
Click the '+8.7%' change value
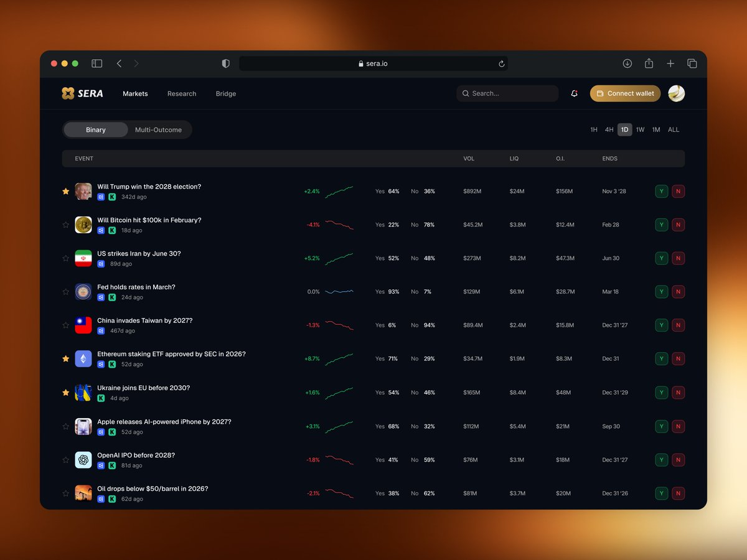(312, 359)
